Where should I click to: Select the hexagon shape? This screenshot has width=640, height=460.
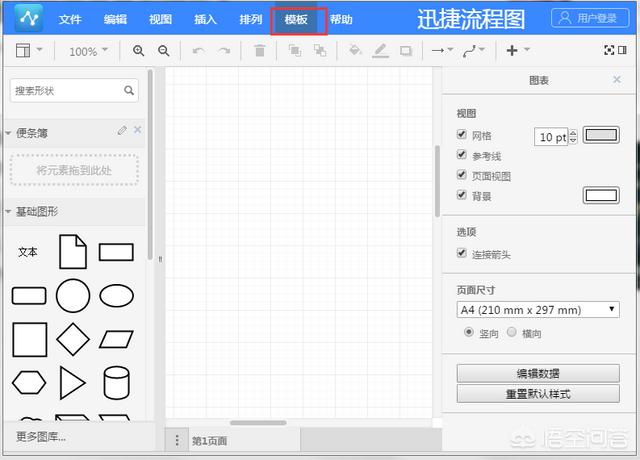coord(29,382)
